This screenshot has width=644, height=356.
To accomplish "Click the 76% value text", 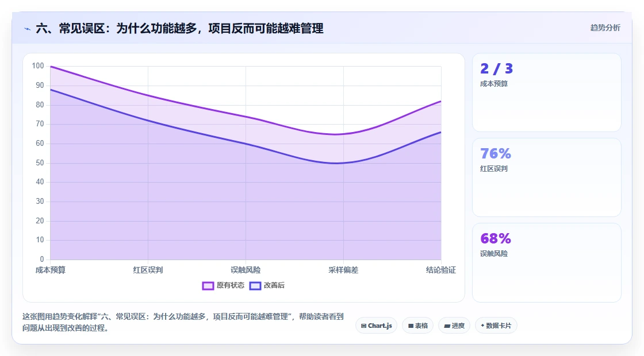I will click(496, 153).
